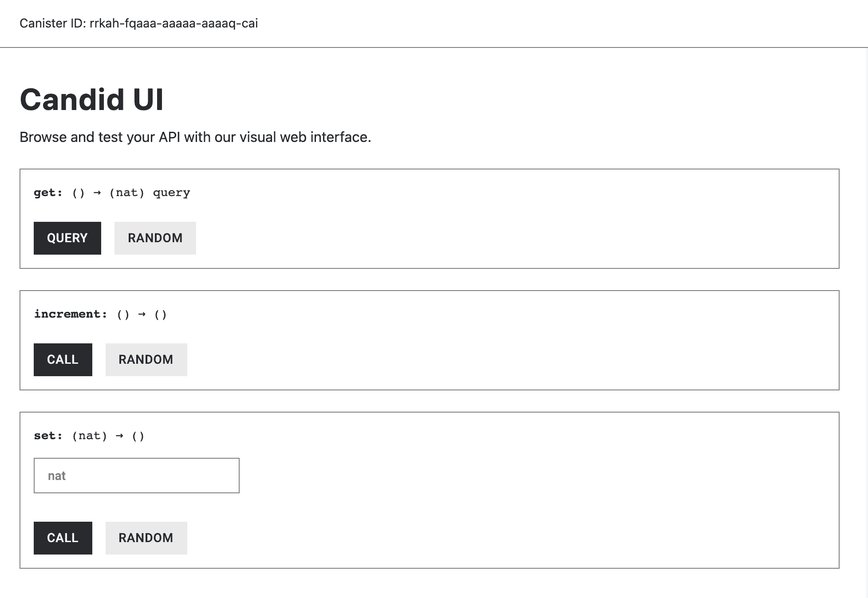This screenshot has width=868, height=598.
Task: Call the set method
Action: point(63,538)
